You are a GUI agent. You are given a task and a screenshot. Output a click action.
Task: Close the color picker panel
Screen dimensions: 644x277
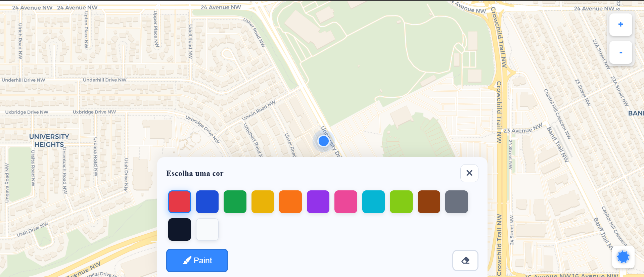tap(469, 173)
